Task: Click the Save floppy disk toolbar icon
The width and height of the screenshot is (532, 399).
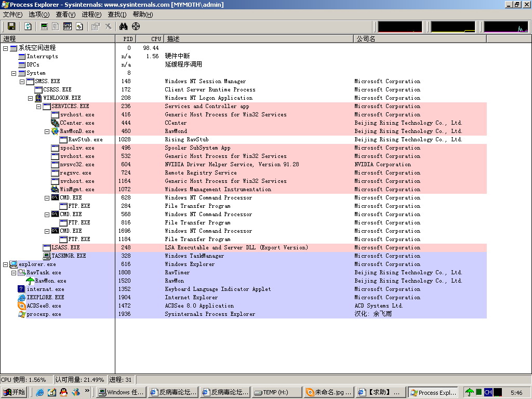Action: pyautogui.click(x=11, y=26)
